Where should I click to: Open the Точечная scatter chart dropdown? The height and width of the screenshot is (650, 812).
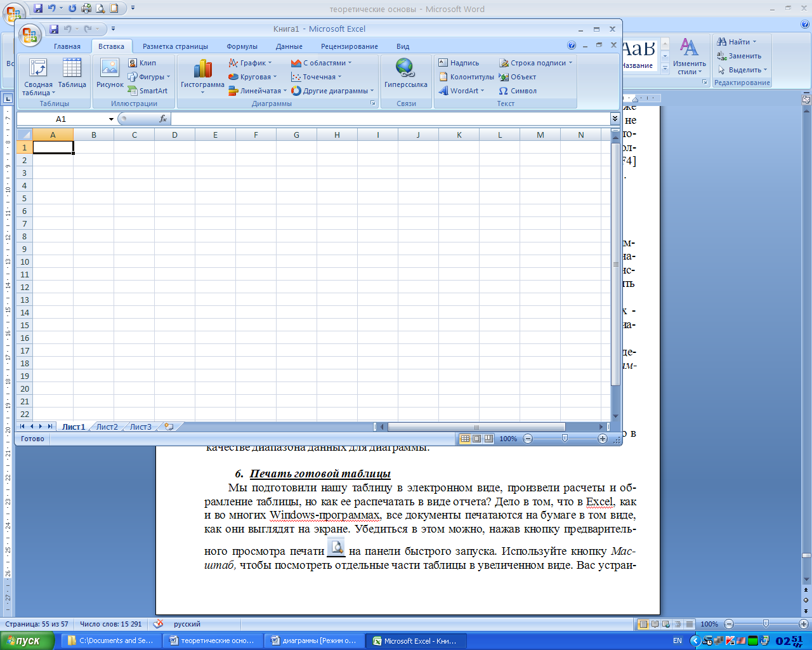[317, 77]
